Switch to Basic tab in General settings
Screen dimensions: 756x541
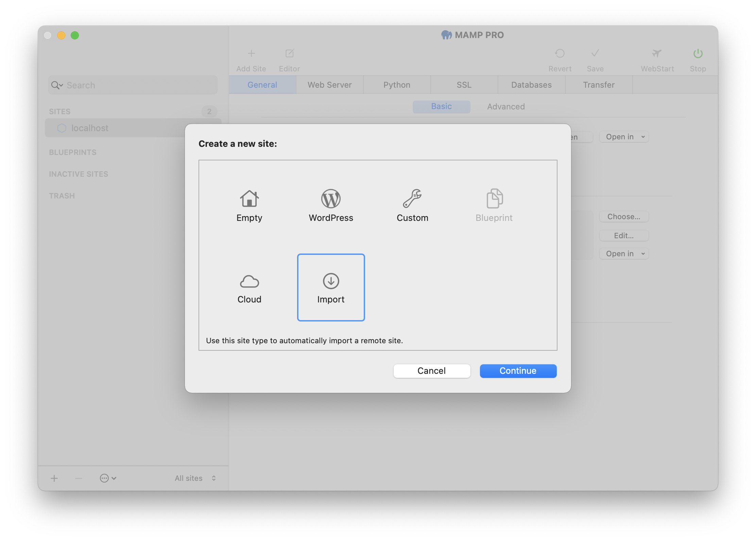point(442,106)
